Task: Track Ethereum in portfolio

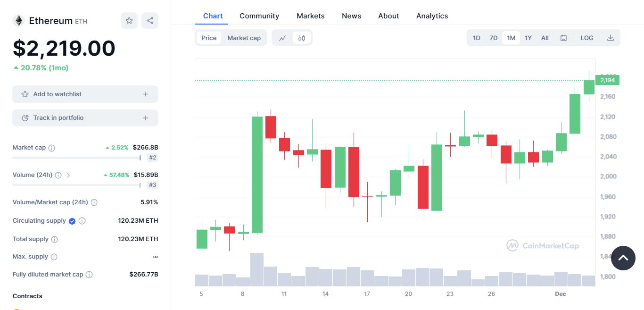Action: (85, 118)
